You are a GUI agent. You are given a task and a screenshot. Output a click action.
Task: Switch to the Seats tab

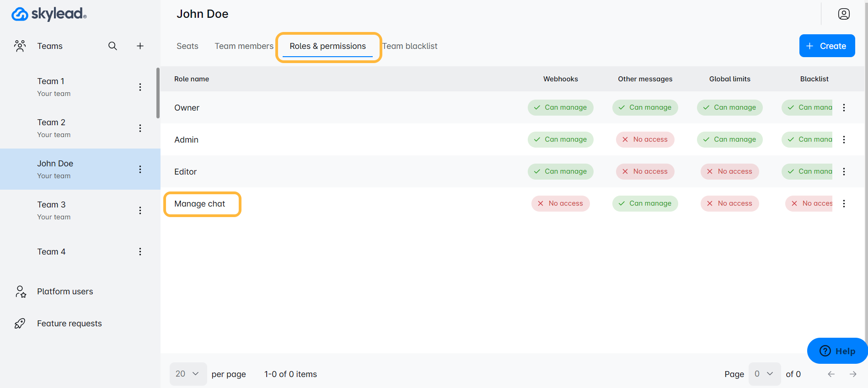[188, 46]
